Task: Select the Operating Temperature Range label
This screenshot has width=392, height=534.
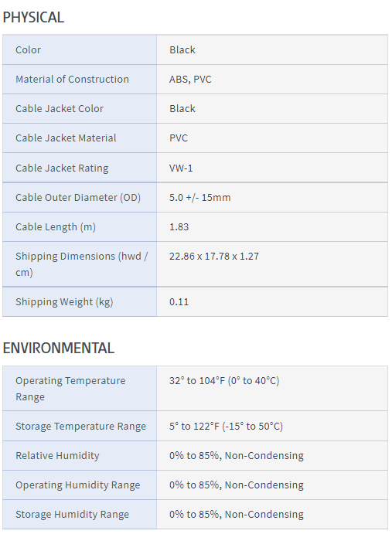Action: tap(70, 388)
